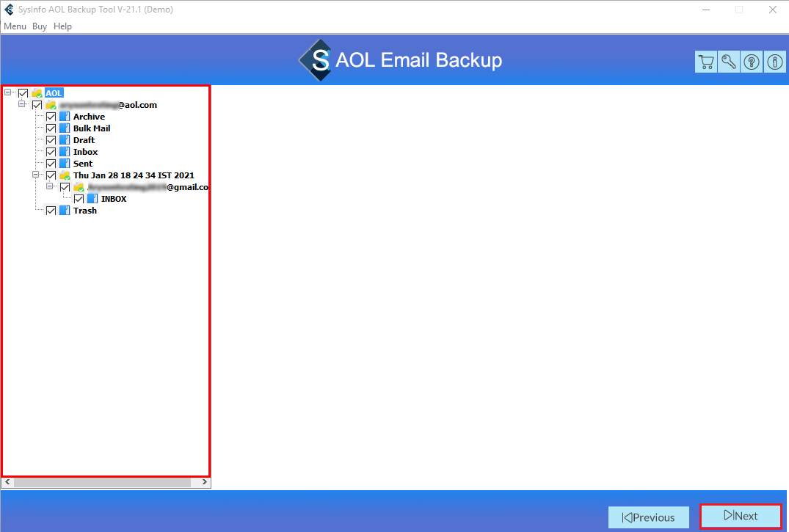The height and width of the screenshot is (532, 789).
Task: Select the Inbox folder label
Action: click(86, 152)
